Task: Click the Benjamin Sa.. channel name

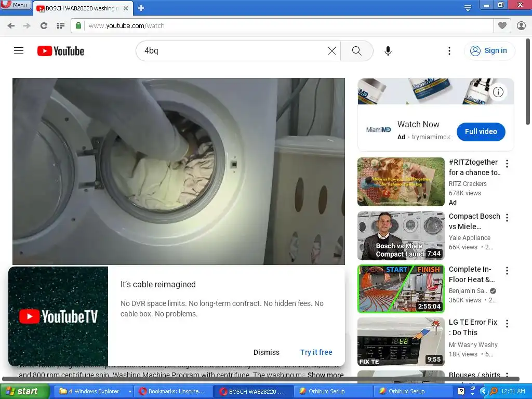Action: [x=468, y=291]
